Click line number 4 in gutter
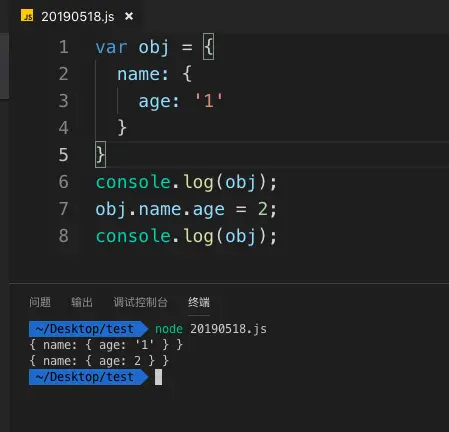 64,128
